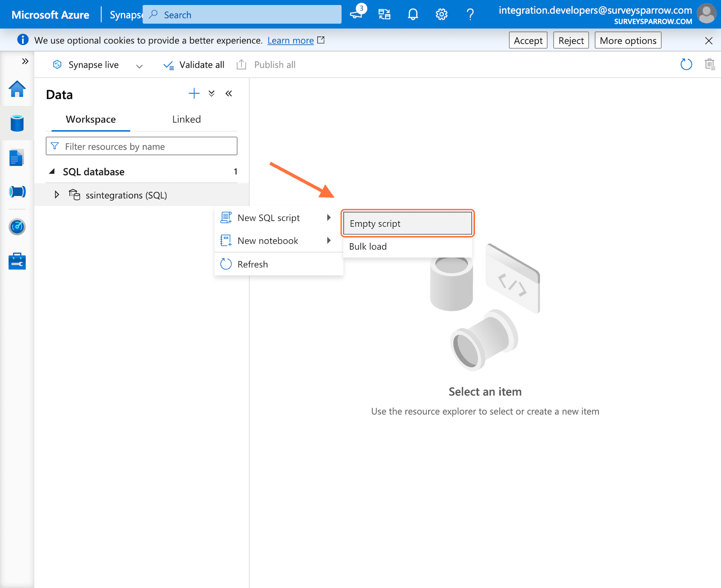Accept optional cookies

pos(528,41)
